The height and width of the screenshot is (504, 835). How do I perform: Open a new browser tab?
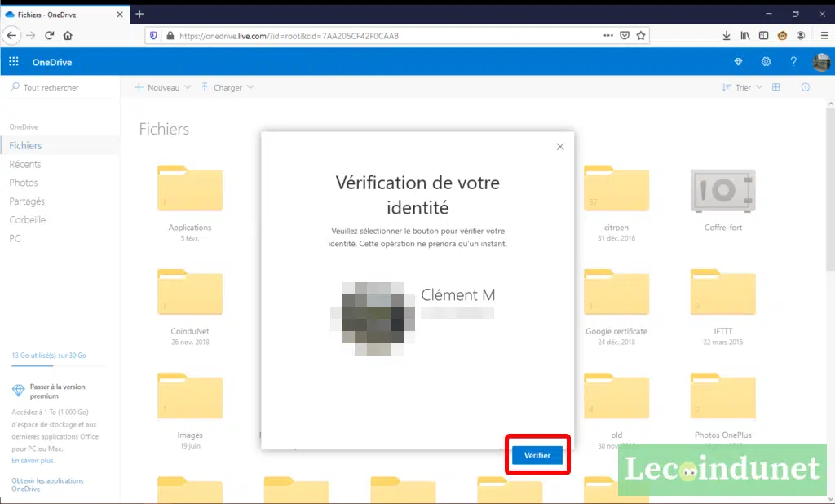[139, 15]
